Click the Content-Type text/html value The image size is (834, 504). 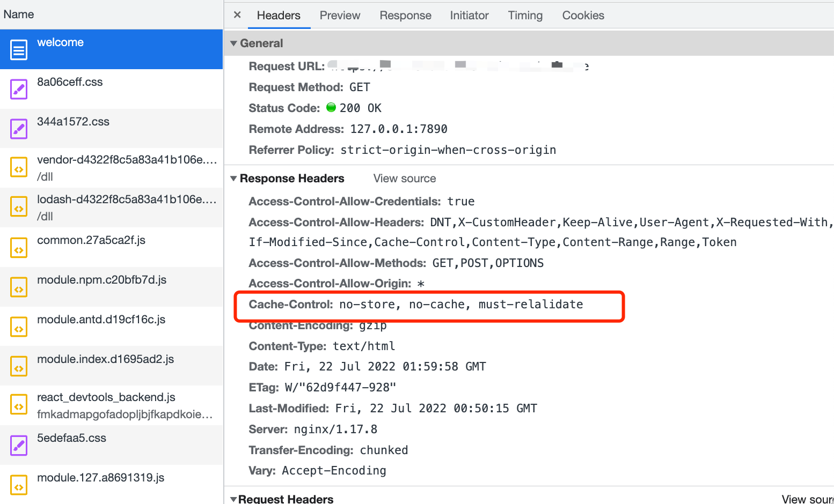[364, 346]
